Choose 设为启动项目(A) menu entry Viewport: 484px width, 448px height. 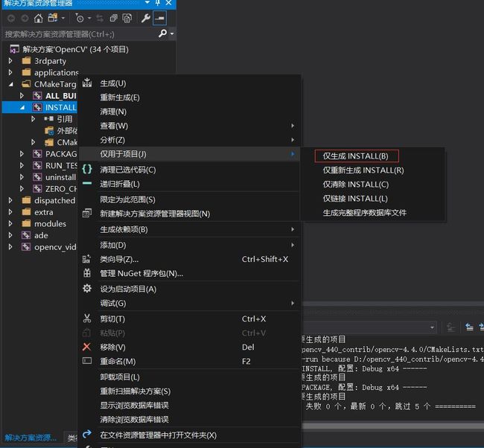click(x=128, y=289)
